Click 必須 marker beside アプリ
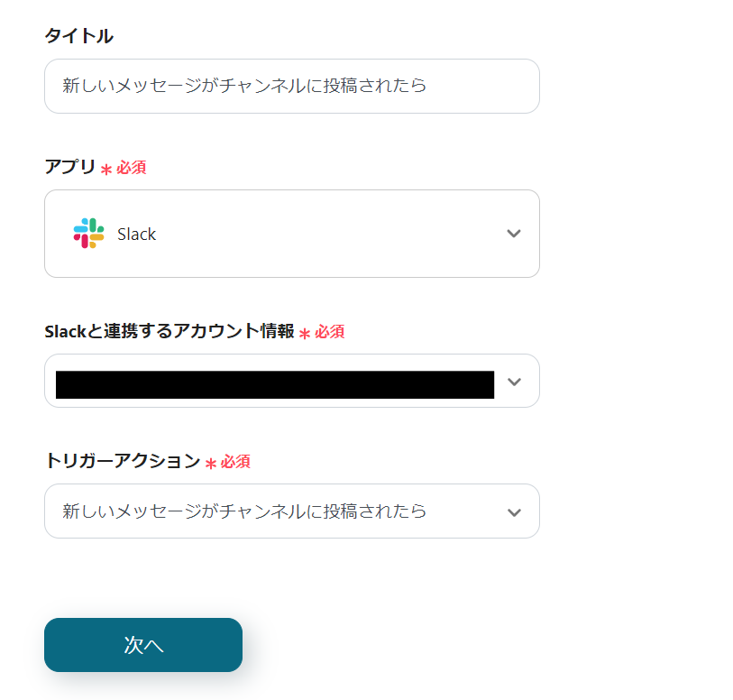This screenshot has height=700, width=733. click(131, 168)
